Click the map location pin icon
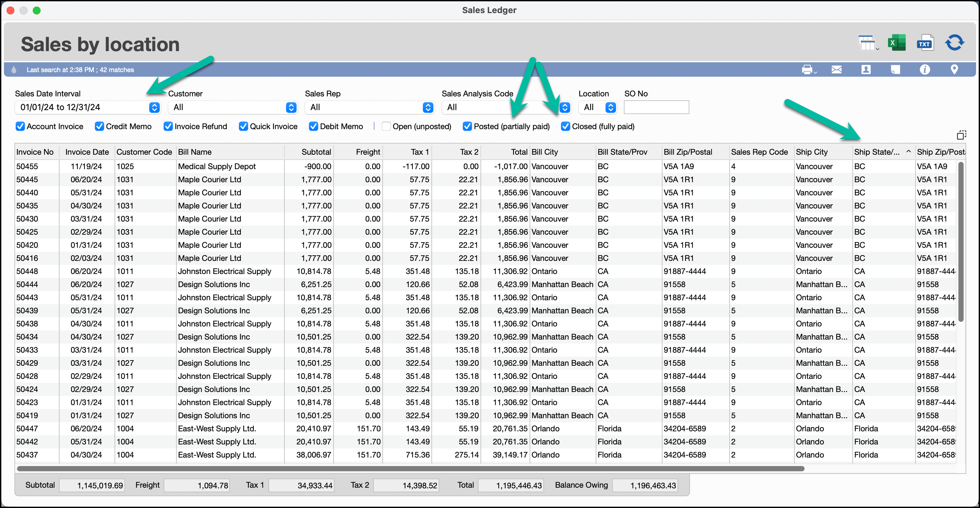 click(x=954, y=70)
